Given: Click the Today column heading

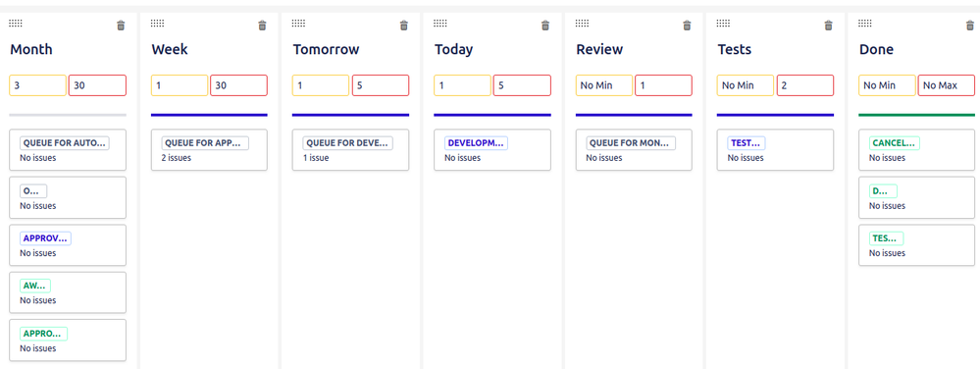Looking at the screenshot, I should [x=454, y=49].
